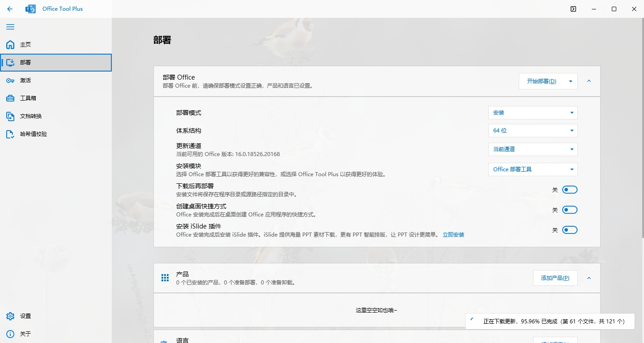Enable the 下载后再部署 switch
Image resolution: width=644 pixels, height=343 pixels.
point(570,190)
